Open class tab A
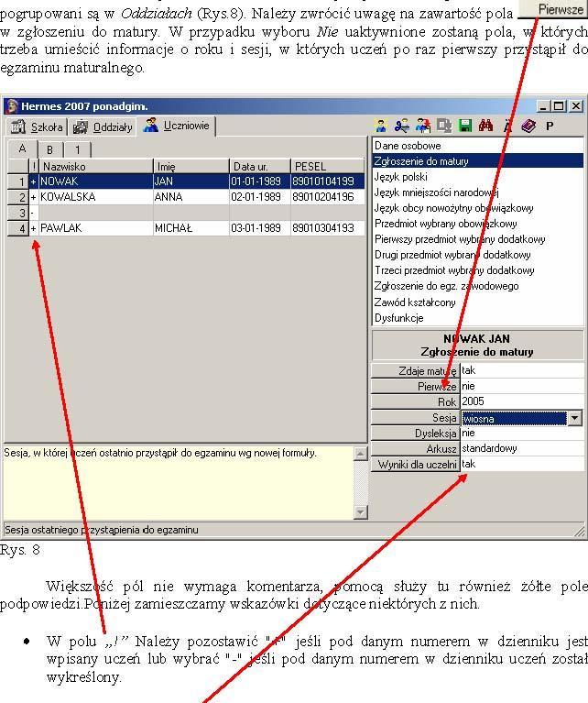This screenshot has width=588, height=703. point(22,148)
